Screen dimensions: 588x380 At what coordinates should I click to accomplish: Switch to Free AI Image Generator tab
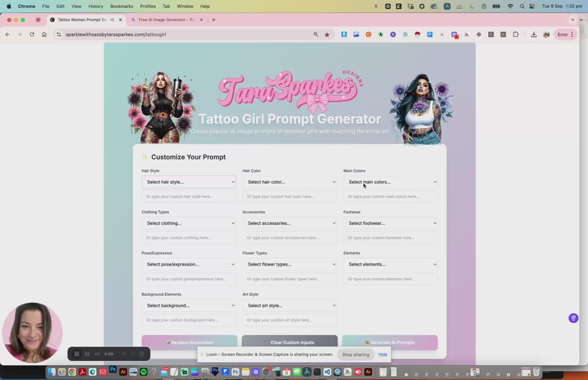click(166, 20)
